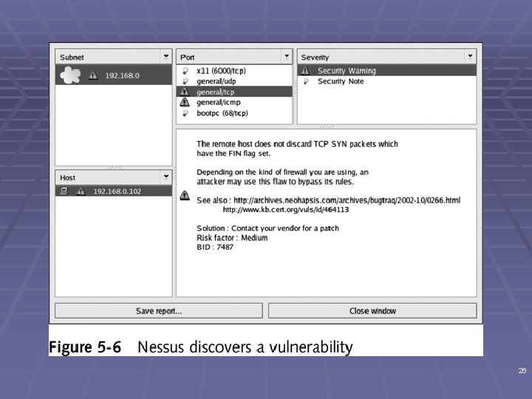Select general/tcp port entry

tap(234, 92)
